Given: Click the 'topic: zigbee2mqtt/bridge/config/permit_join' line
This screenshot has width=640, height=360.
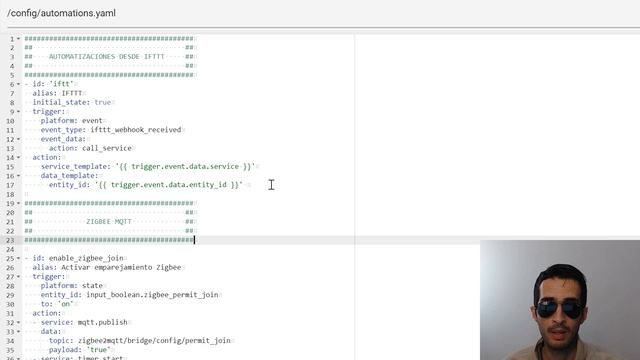Looking at the screenshot, I should click(x=140, y=341).
